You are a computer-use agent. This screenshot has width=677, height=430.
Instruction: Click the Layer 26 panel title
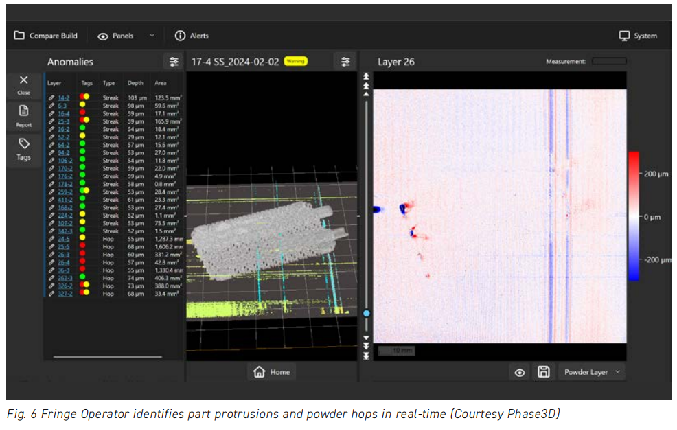coord(395,62)
